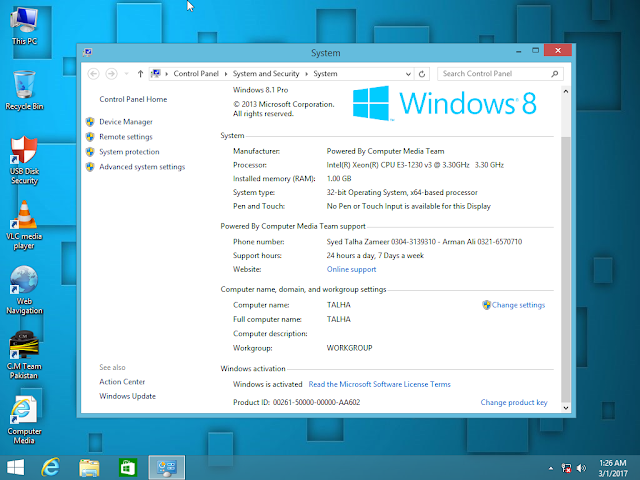Click the shield icon beside Remote settings
The image size is (640, 480).
point(90,137)
